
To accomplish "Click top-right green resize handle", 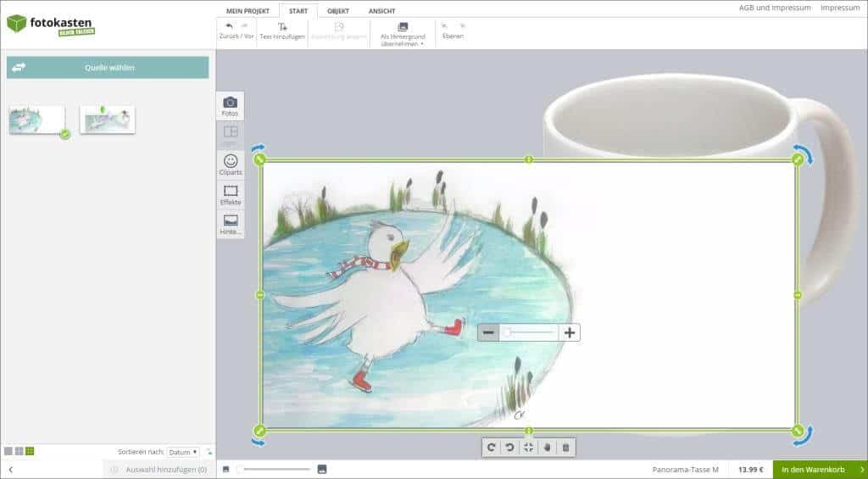I will click(x=798, y=160).
